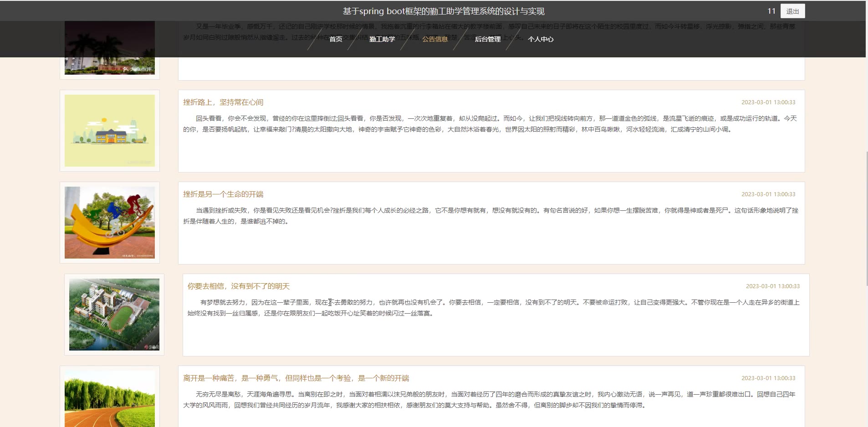
Task: Click the willow trees running track thumbnail
Action: (x=110, y=399)
